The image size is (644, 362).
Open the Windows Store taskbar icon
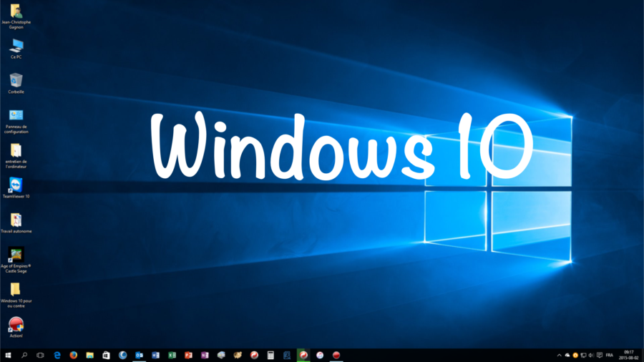106,355
